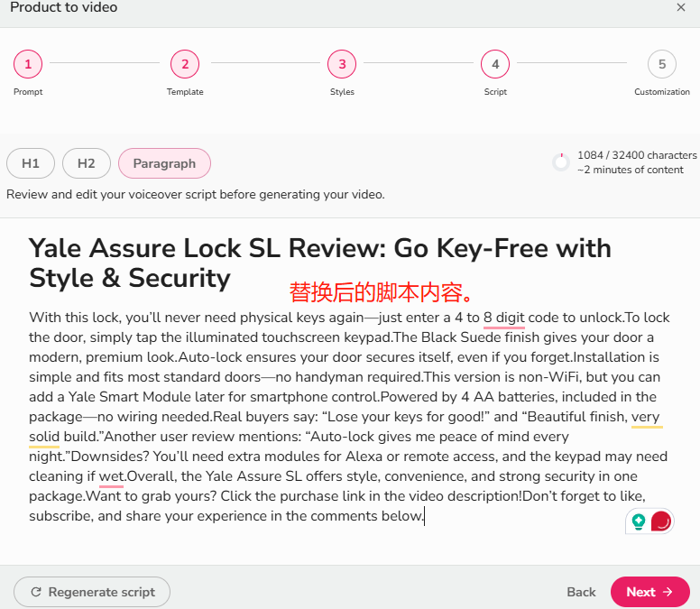Screen dimensions: 700x609
Task: Click the green lightbulb extension icon
Action: tap(639, 521)
